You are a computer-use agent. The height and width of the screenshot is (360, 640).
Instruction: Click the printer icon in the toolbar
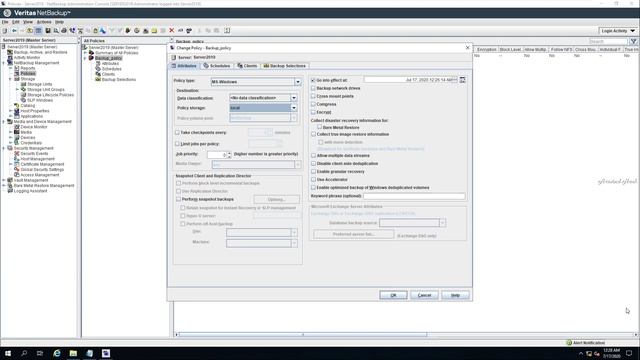(64, 31)
